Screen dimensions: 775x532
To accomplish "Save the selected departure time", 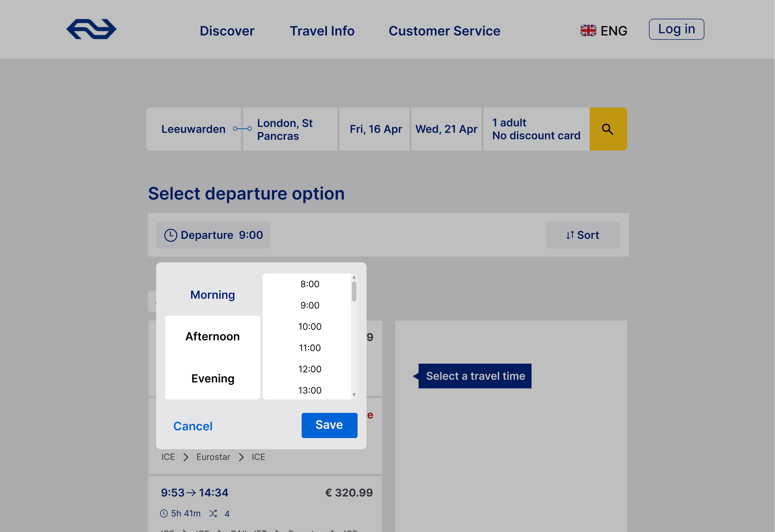I will coord(329,425).
